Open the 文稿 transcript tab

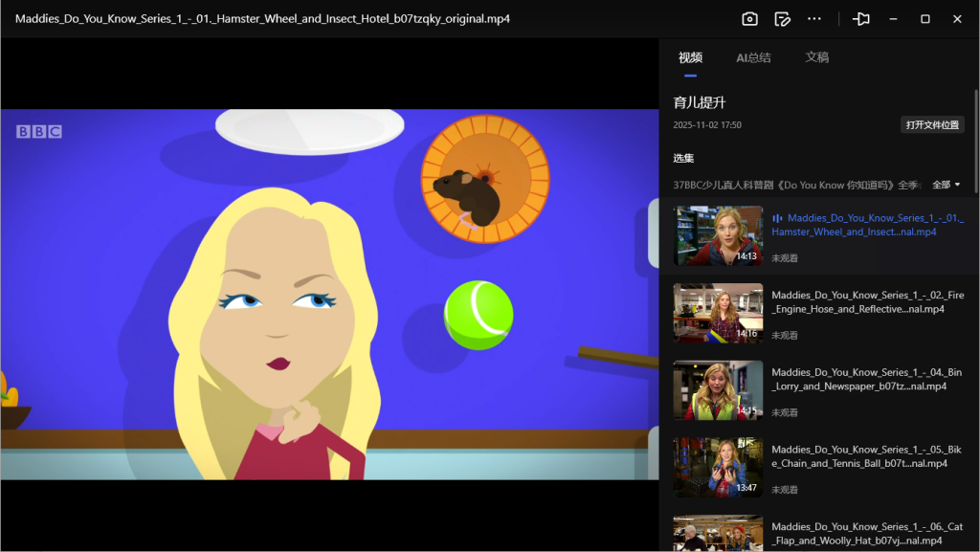816,57
